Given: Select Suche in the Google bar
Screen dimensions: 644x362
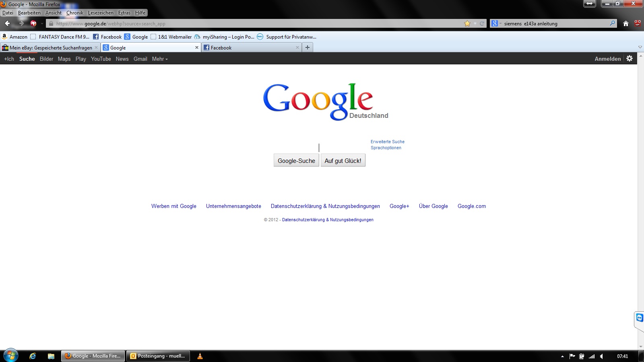Looking at the screenshot, I should pyautogui.click(x=27, y=59).
